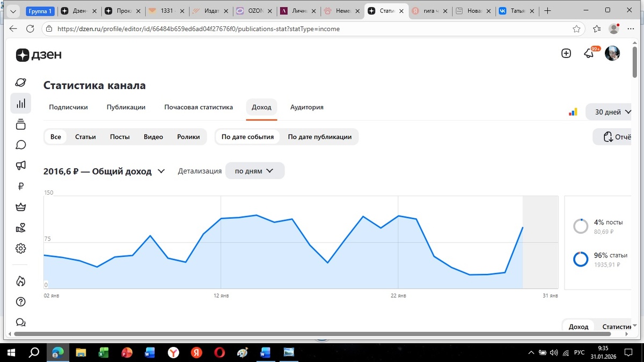This screenshot has height=362, width=644.
Task: Open the Публикации statistics tab
Action: 126,107
